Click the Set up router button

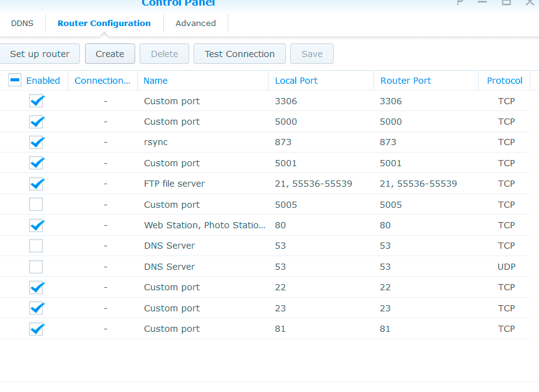click(x=40, y=54)
